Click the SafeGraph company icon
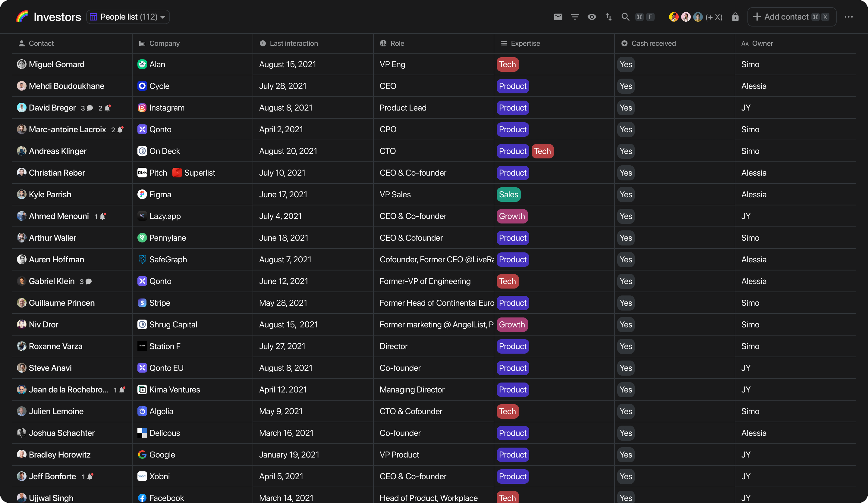The image size is (868, 503). pos(142,260)
